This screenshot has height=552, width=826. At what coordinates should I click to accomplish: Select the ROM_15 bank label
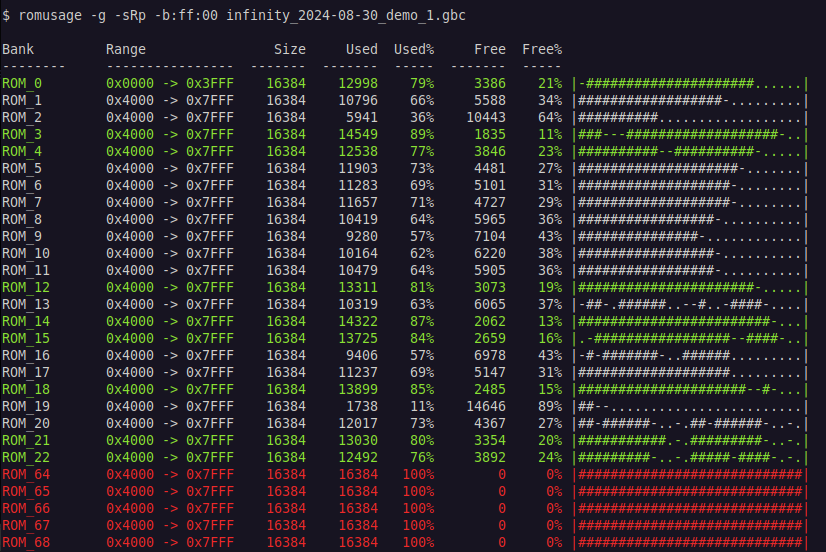pos(26,338)
